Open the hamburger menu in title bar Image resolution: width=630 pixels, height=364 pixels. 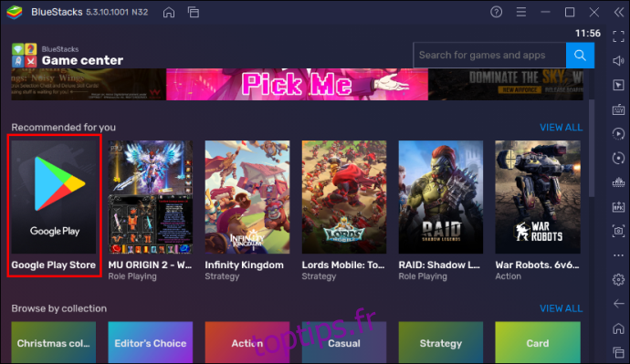[521, 12]
